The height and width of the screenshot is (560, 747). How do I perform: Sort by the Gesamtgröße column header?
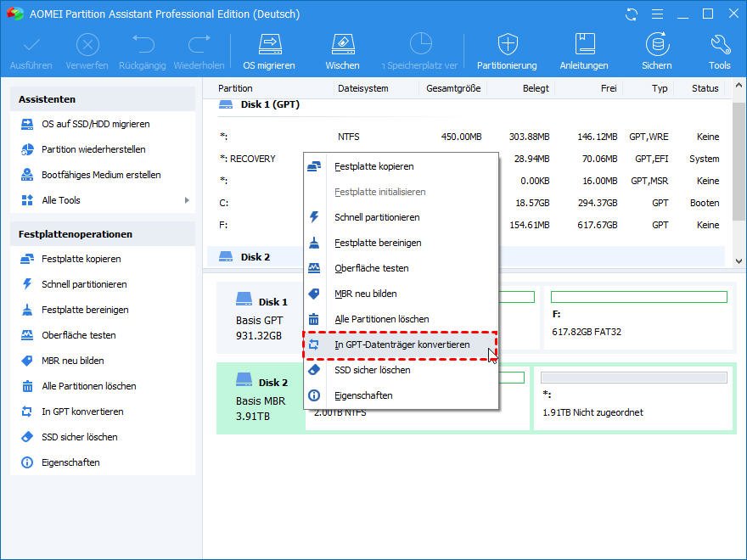coord(453,88)
